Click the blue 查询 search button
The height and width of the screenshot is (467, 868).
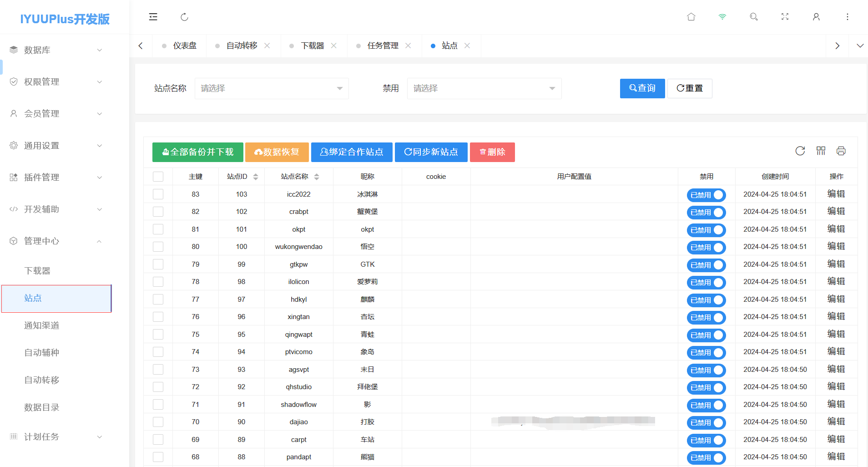(x=642, y=88)
